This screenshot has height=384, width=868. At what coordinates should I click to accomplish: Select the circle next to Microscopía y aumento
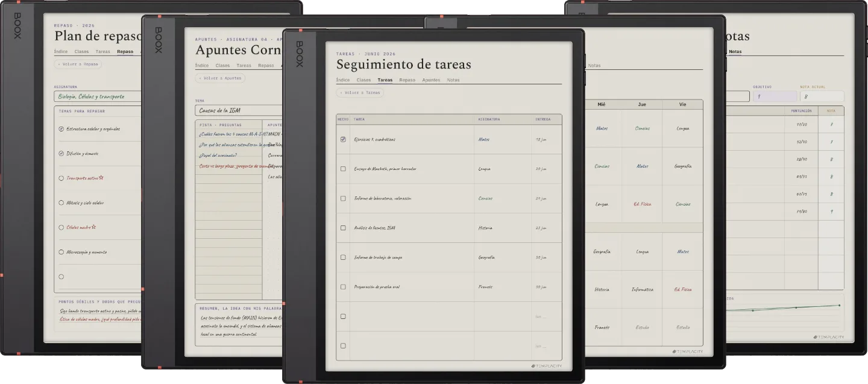point(61,252)
